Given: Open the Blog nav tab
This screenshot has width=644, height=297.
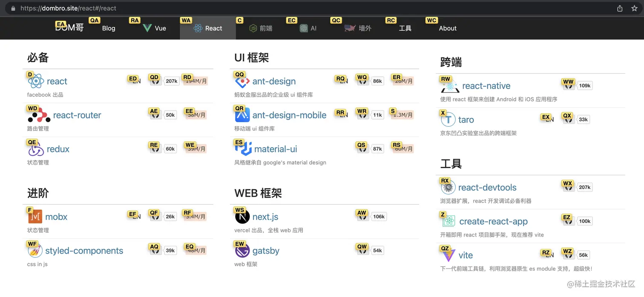Looking at the screenshot, I should (x=109, y=28).
